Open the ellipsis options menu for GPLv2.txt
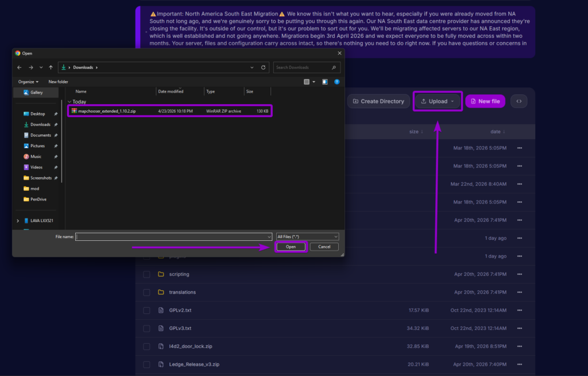The image size is (588, 376). pyautogui.click(x=519, y=310)
